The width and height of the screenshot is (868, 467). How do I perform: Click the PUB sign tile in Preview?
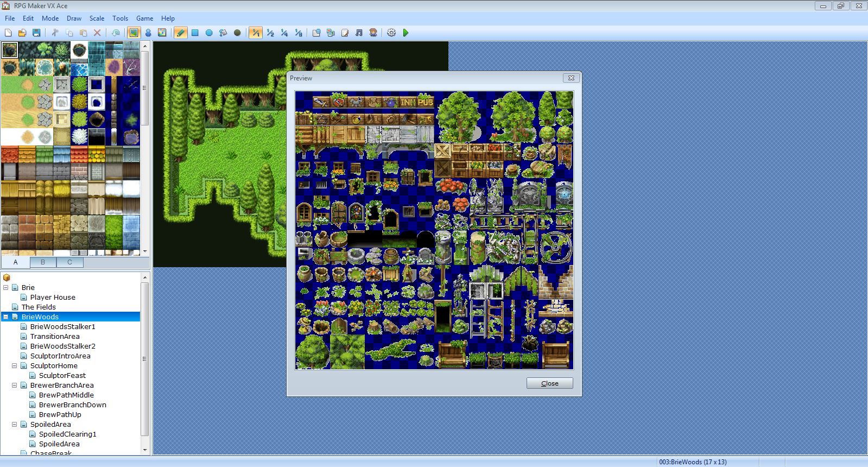coord(426,102)
